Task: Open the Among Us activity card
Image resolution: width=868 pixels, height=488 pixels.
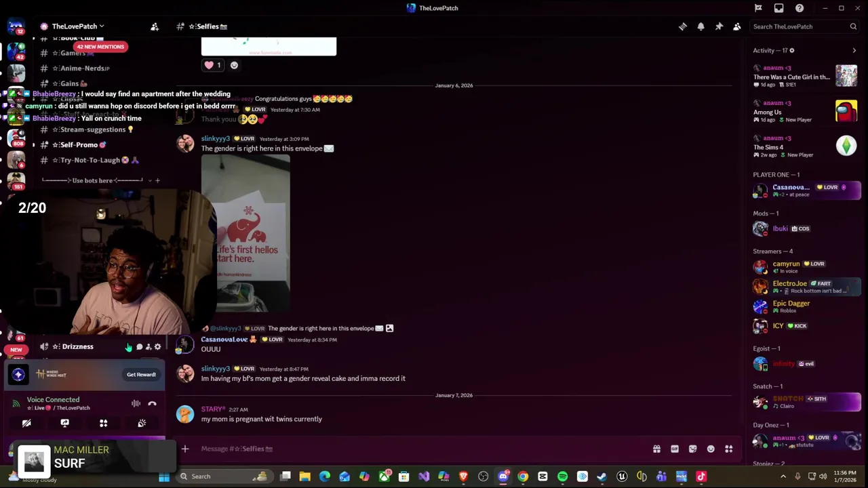Action: point(806,111)
